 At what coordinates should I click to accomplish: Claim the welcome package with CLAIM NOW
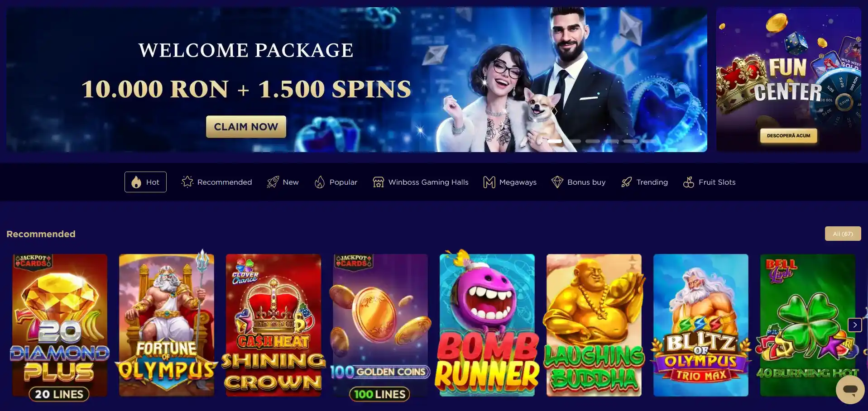[246, 127]
